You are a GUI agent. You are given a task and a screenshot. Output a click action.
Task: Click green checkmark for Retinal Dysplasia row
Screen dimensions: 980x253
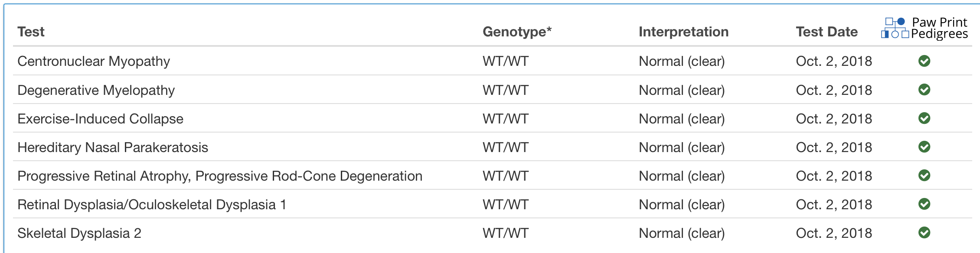924,204
